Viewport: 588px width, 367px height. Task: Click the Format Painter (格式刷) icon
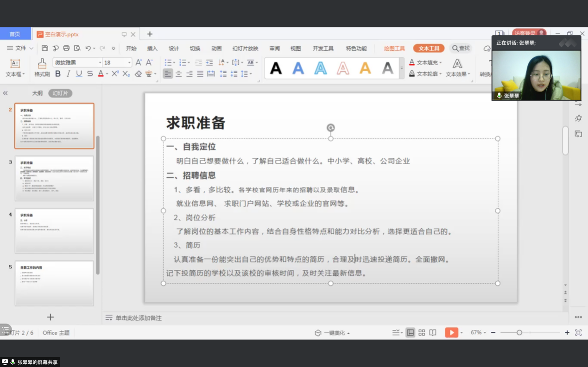point(42,67)
